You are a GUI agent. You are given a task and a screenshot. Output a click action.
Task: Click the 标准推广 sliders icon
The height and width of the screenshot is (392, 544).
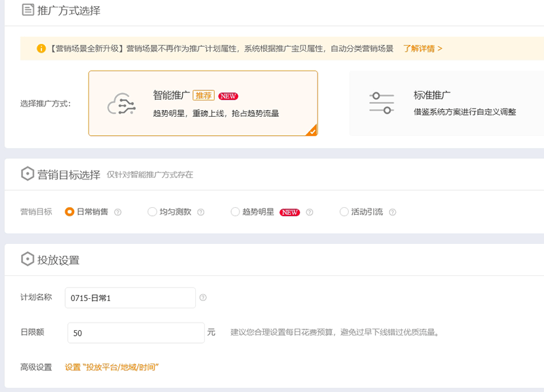(381, 103)
